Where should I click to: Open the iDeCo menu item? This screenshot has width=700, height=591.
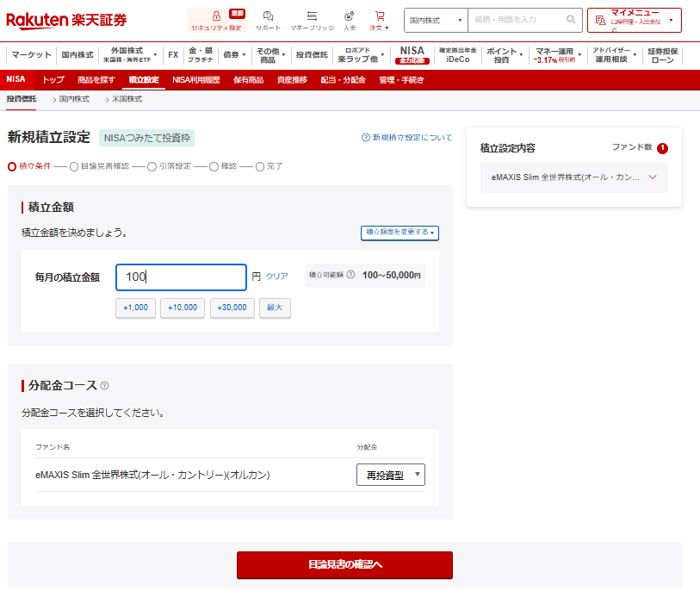pos(457,55)
